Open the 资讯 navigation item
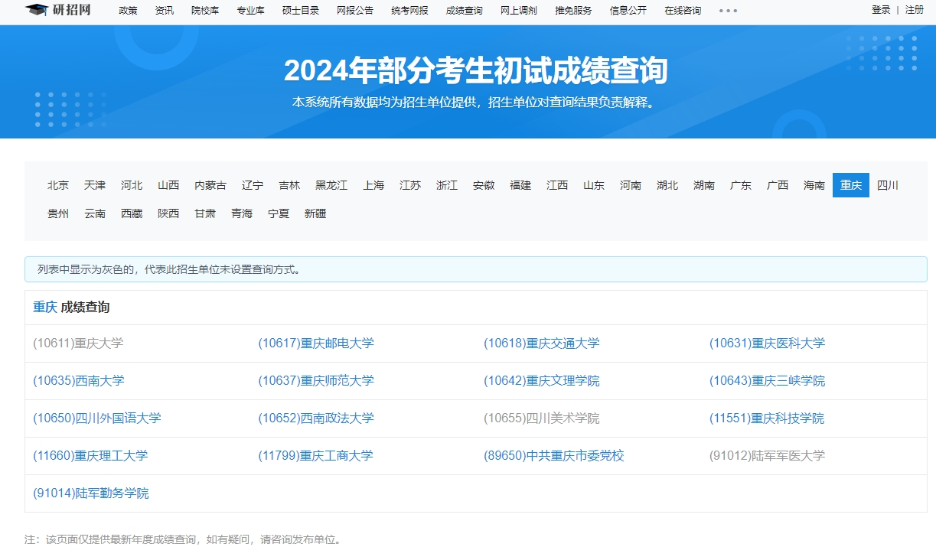 click(x=165, y=11)
